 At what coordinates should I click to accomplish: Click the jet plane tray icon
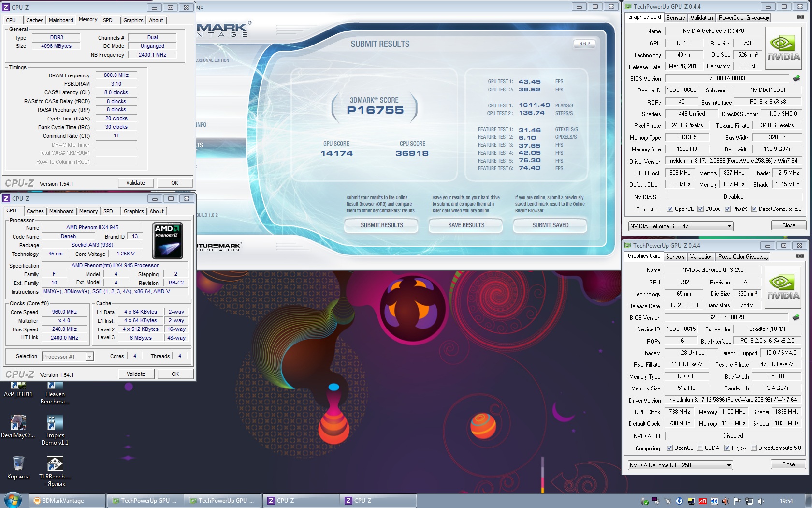point(667,501)
